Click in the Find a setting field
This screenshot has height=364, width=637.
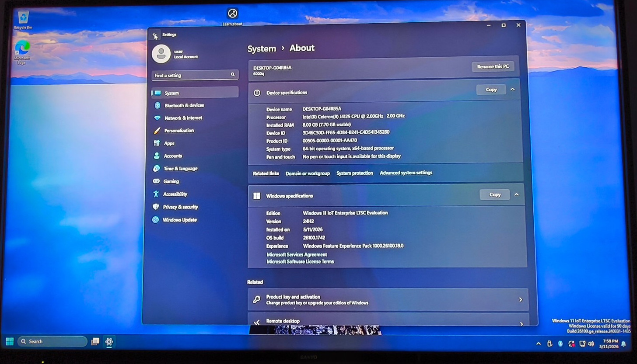coord(195,75)
